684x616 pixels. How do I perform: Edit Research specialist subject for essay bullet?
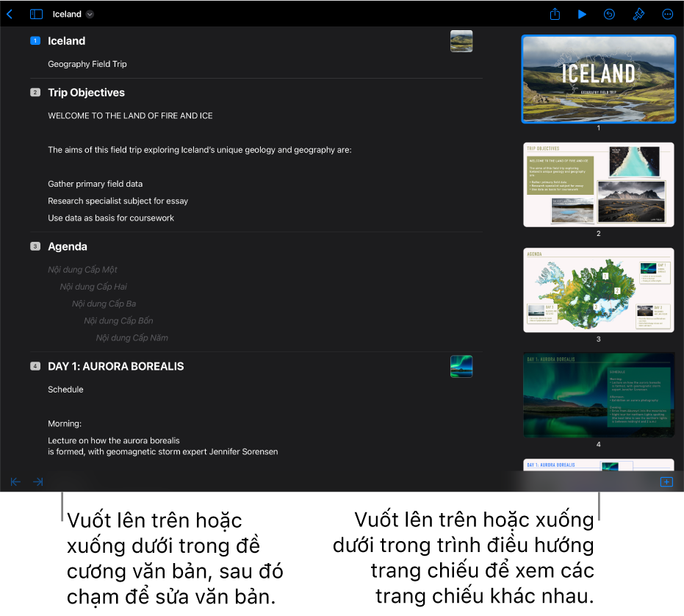point(118,201)
